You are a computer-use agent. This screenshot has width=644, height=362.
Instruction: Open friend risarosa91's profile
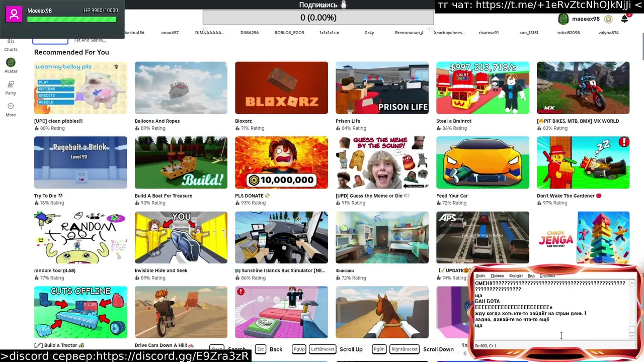(489, 33)
